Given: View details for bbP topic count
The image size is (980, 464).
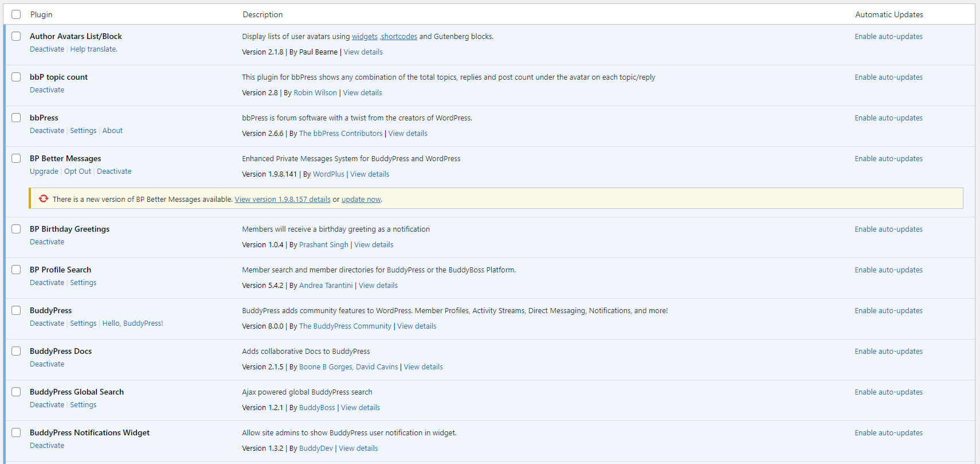Looking at the screenshot, I should pyautogui.click(x=362, y=93).
